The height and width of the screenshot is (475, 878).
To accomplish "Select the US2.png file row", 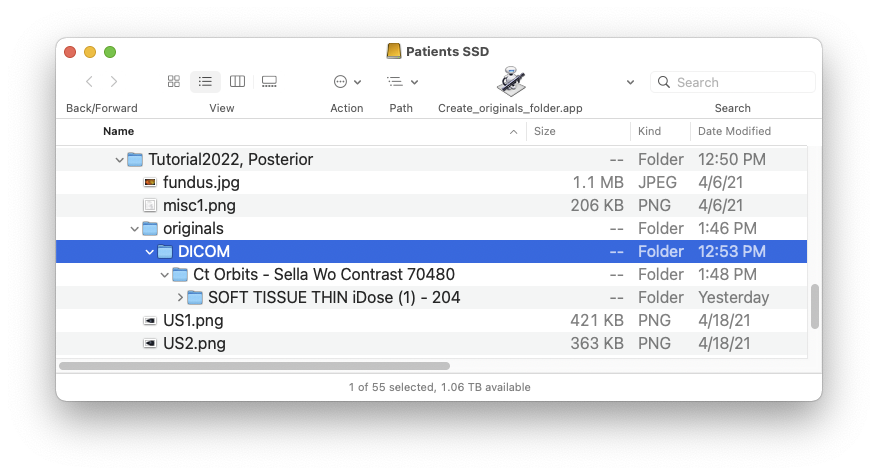I will coord(431,343).
